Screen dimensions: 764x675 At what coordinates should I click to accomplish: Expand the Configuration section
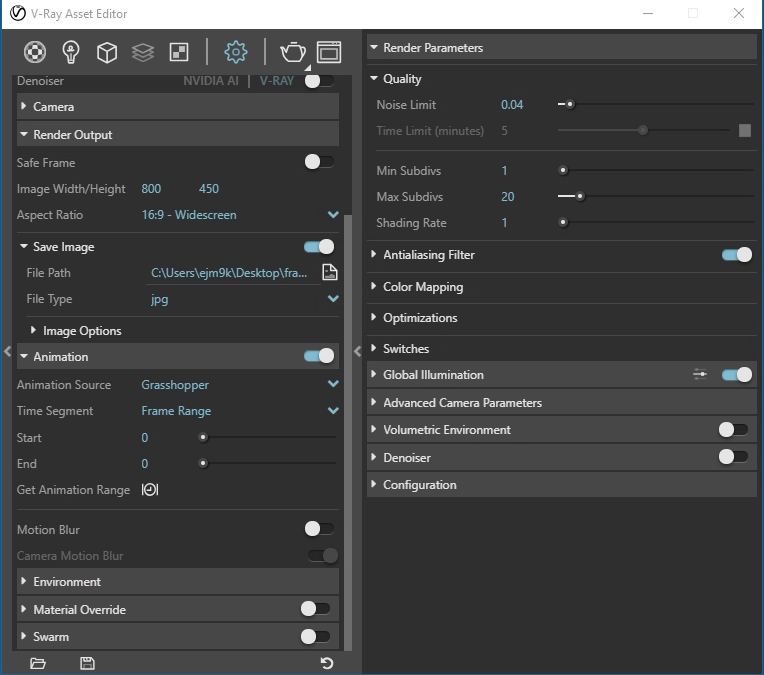(562, 484)
